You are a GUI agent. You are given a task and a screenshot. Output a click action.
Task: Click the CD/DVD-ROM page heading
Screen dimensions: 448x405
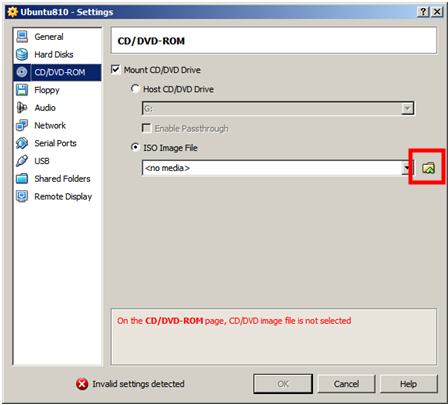pos(151,41)
